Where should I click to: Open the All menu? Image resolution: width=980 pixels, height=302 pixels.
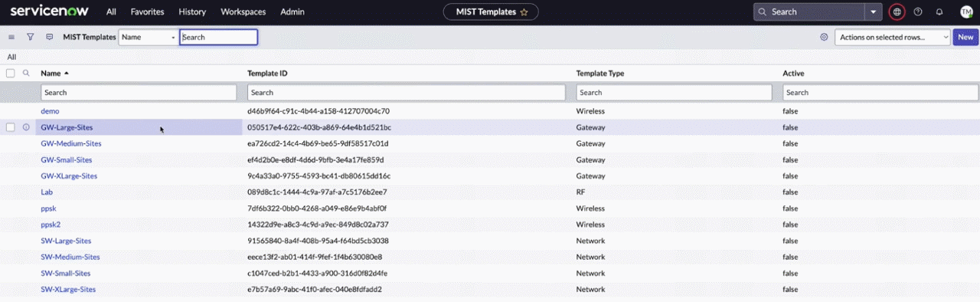point(112,12)
